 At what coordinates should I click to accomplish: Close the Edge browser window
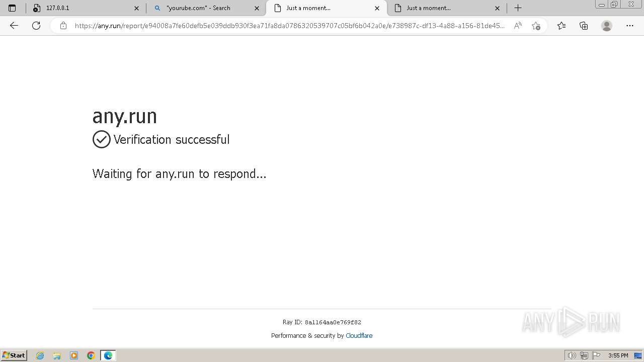631,5
